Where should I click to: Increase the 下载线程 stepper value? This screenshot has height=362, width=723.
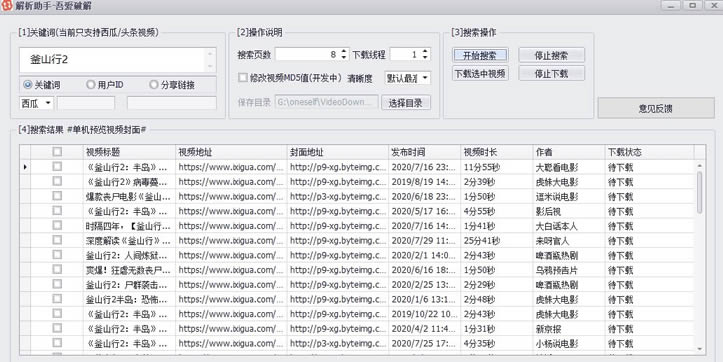point(425,51)
